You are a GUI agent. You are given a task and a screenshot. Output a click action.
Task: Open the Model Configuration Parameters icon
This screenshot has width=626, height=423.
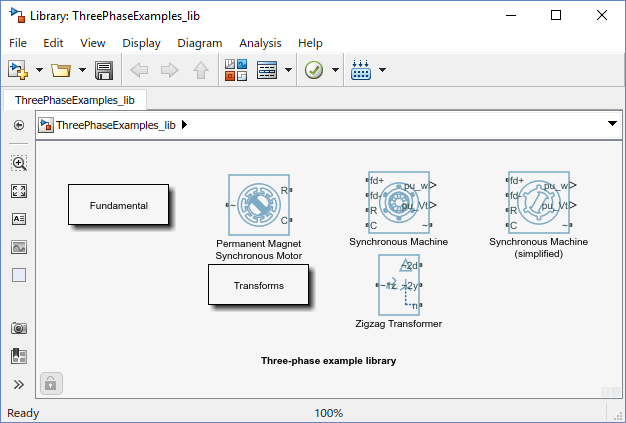tap(267, 70)
